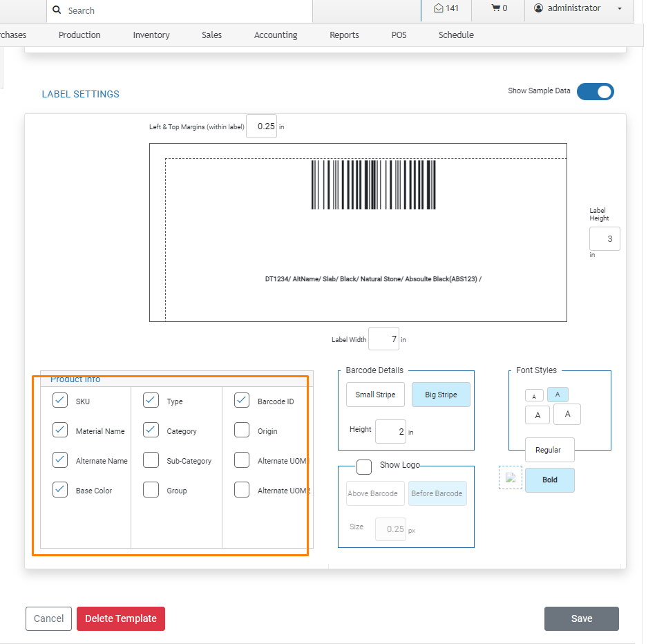Viewport: 666px width, 644px height.
Task: Select the largest font size A
Action: tap(567, 414)
